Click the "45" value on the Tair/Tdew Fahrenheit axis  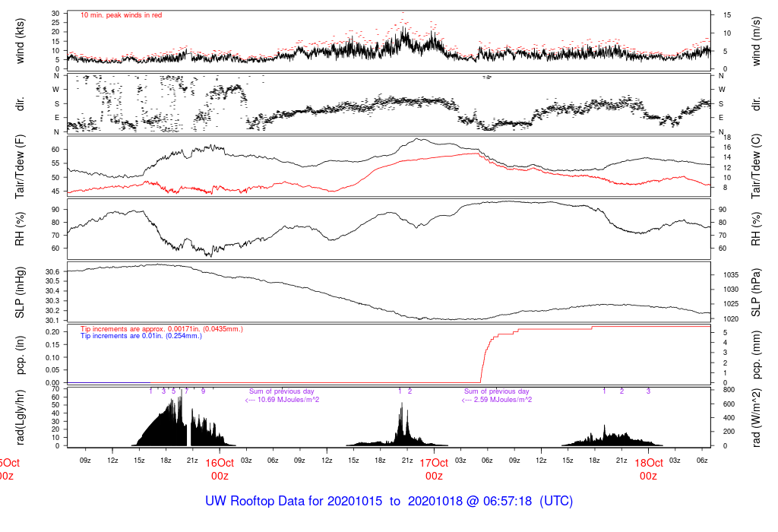(55, 192)
